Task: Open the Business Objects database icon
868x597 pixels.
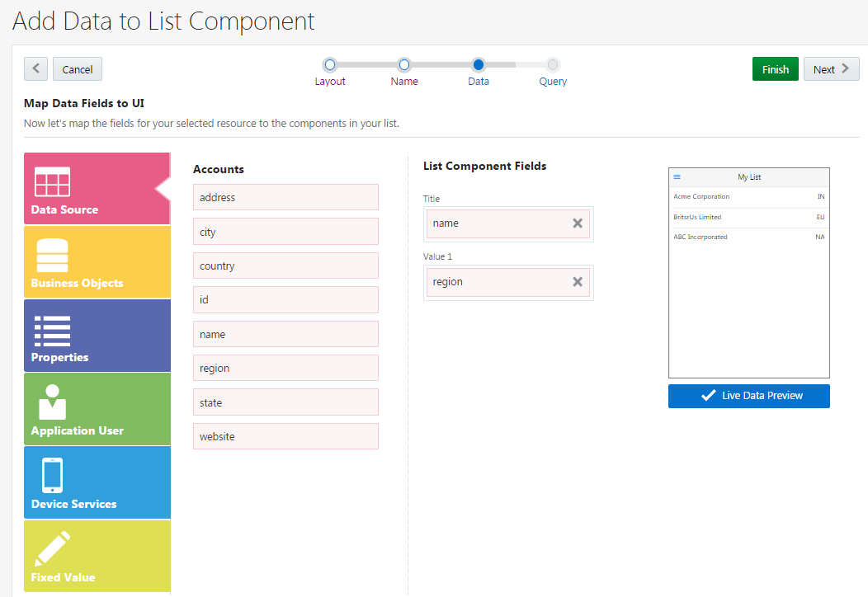Action: [x=52, y=256]
